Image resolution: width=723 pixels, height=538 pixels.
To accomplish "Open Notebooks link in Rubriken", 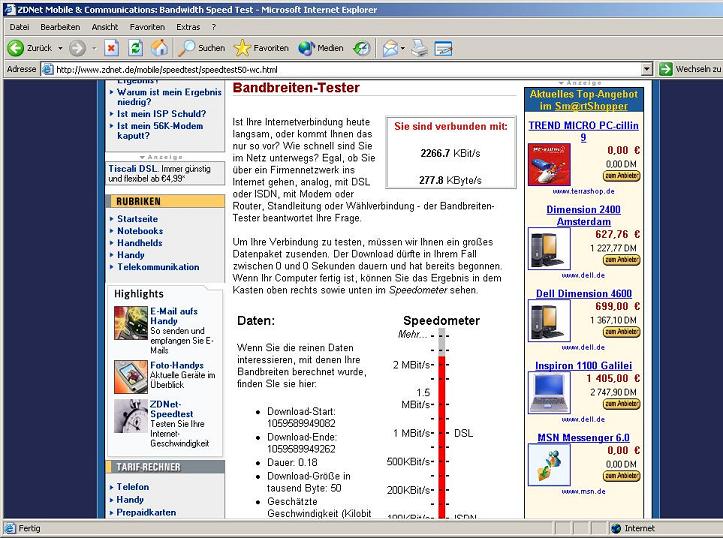I will click(140, 231).
